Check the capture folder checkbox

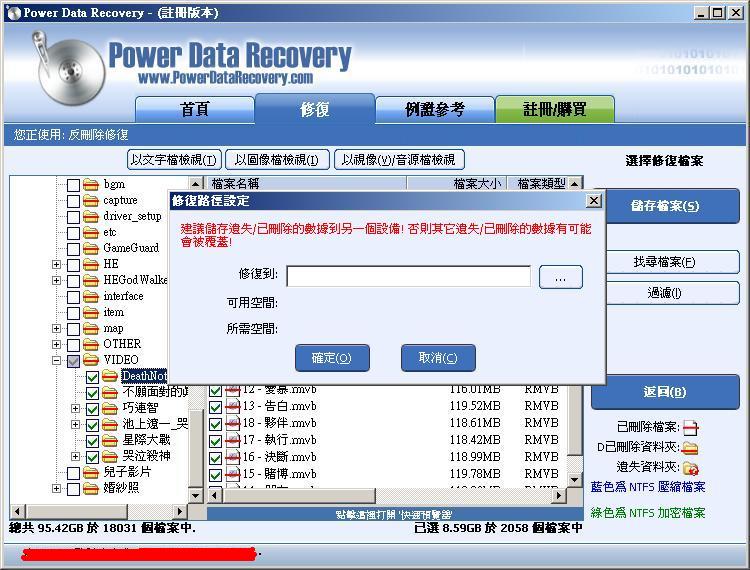pos(73,201)
